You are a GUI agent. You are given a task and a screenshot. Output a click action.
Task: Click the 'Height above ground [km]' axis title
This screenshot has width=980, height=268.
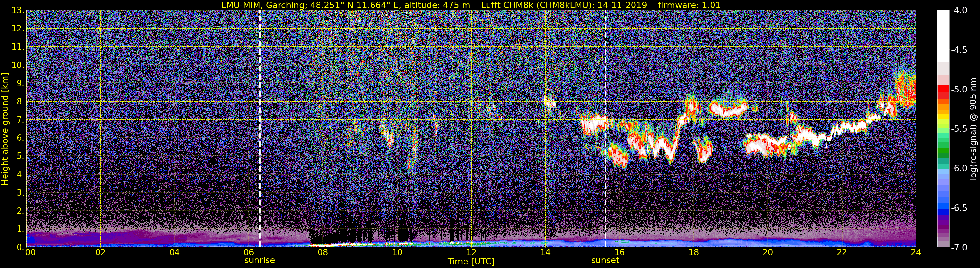click(5, 129)
